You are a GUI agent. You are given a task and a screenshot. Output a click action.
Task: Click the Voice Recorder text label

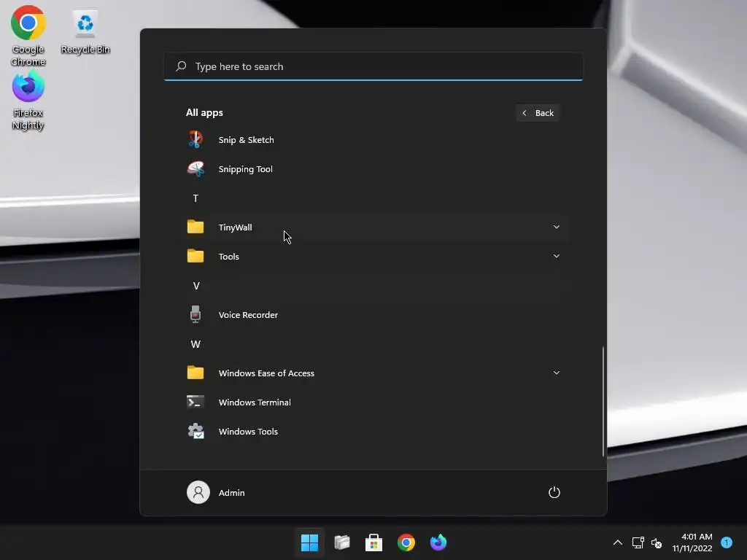248,315
